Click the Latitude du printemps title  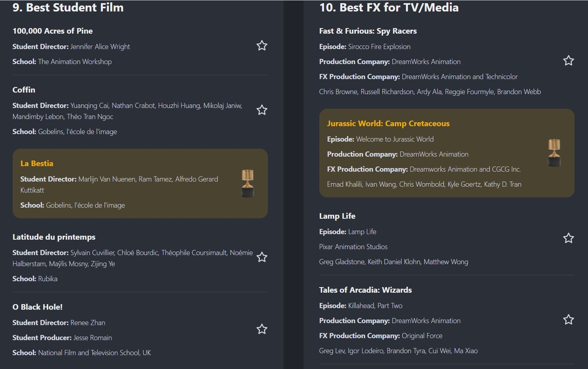(54, 237)
